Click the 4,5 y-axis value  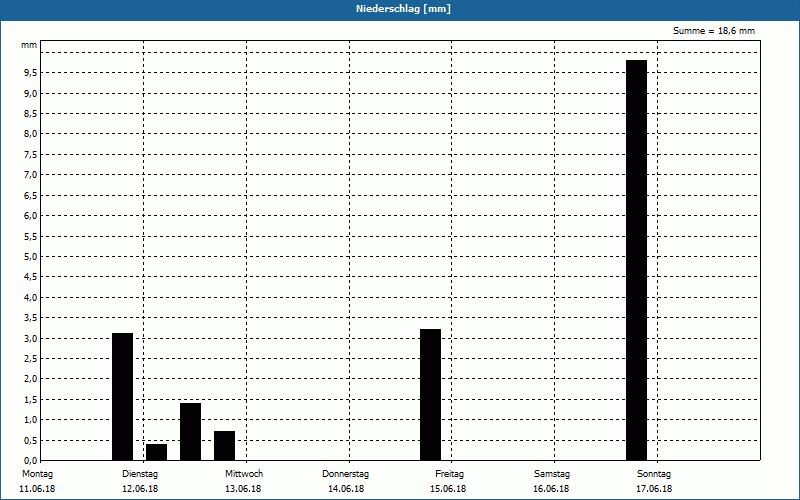tap(30, 277)
